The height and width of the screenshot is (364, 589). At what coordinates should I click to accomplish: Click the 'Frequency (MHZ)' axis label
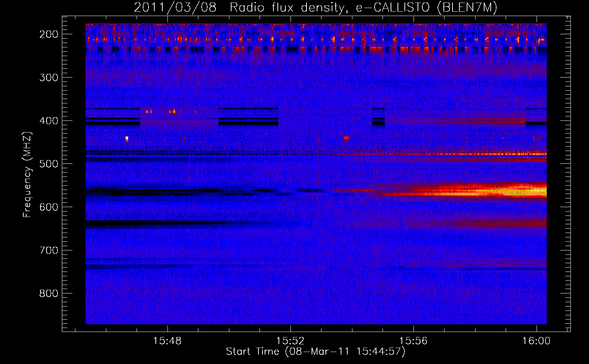[x=27, y=175]
